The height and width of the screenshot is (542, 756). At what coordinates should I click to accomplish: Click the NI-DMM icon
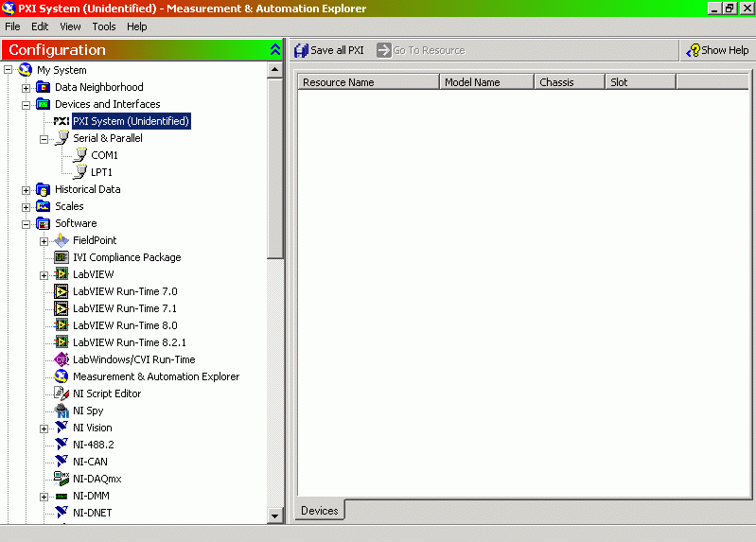62,497
